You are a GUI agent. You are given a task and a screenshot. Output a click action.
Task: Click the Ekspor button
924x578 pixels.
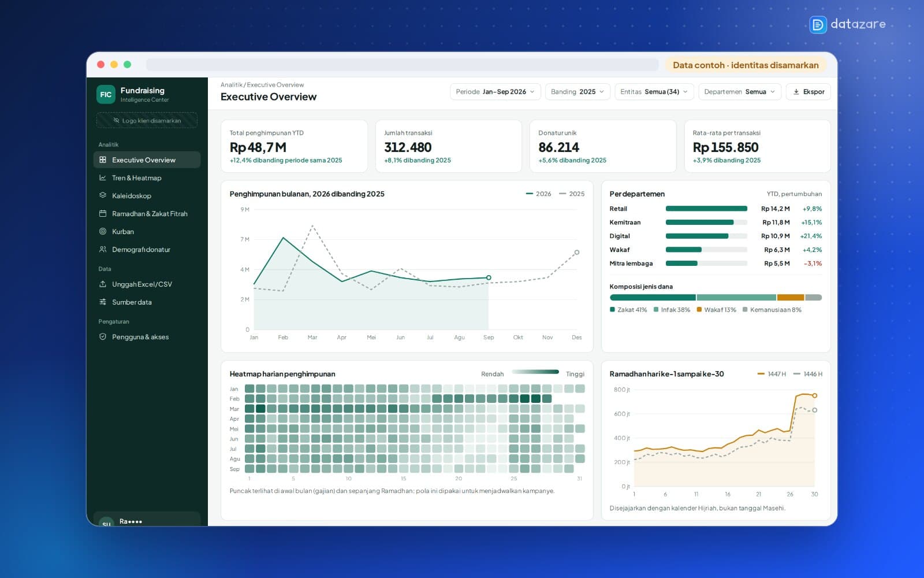point(808,92)
